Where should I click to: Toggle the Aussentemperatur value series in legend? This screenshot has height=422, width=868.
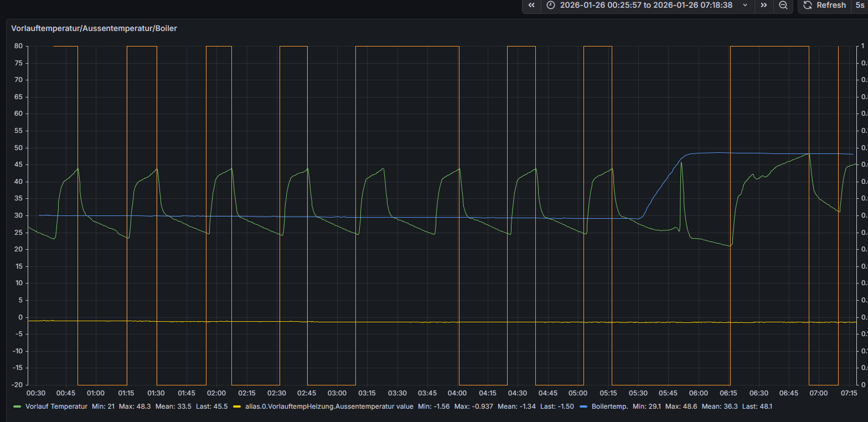point(329,406)
